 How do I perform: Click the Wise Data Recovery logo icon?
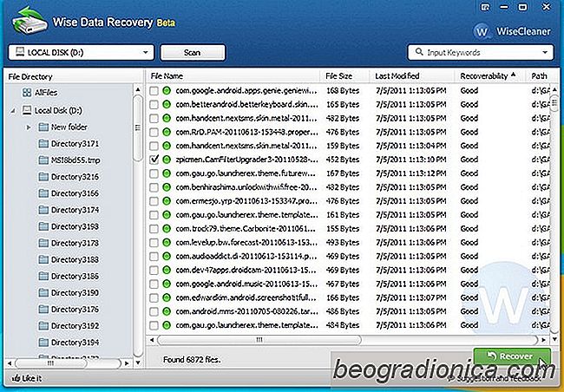[x=30, y=21]
